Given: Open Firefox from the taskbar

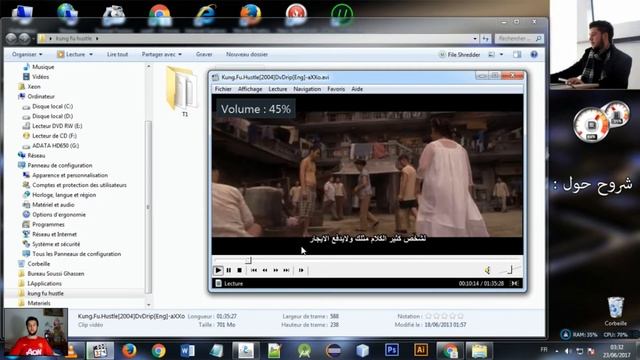Looking at the screenshot, I should [129, 350].
